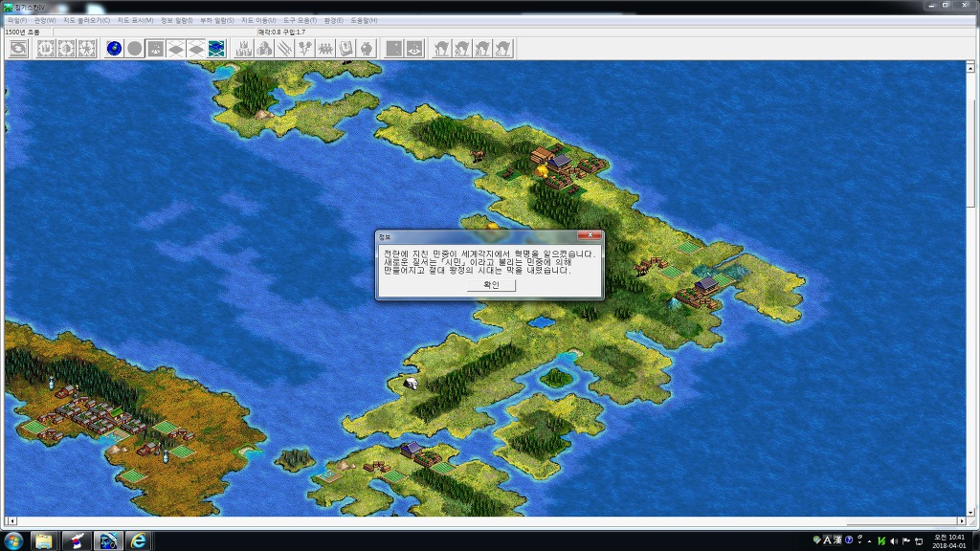Click the stacked cubes toolbar icon
The height and width of the screenshot is (551, 980).
263,48
